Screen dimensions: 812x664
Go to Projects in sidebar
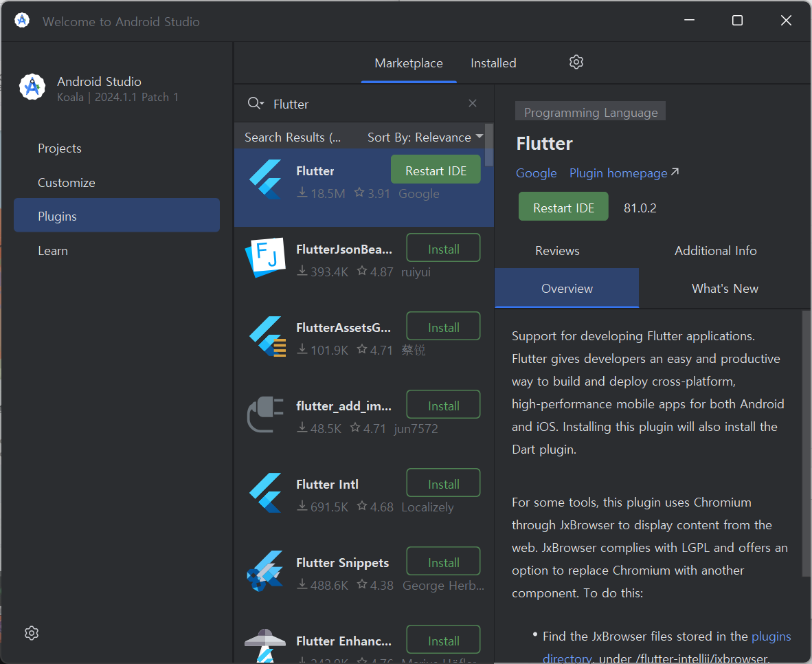60,148
